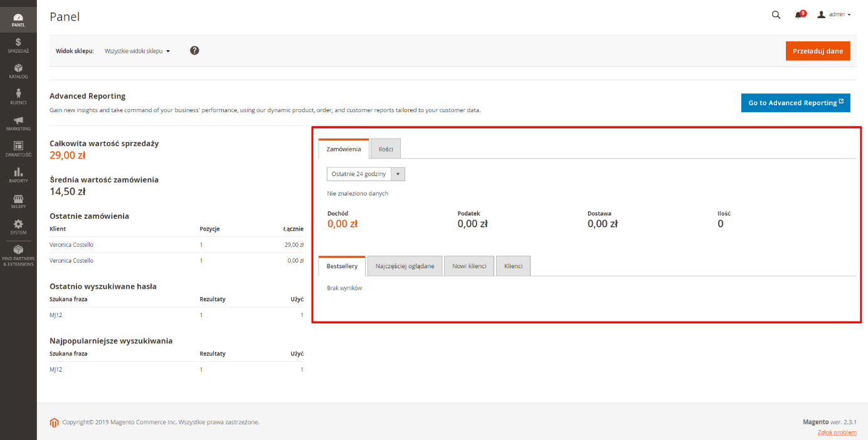Viewport: 868px width, 440px height.
Task: Open the Raporty sidebar menu
Action: pos(18,175)
